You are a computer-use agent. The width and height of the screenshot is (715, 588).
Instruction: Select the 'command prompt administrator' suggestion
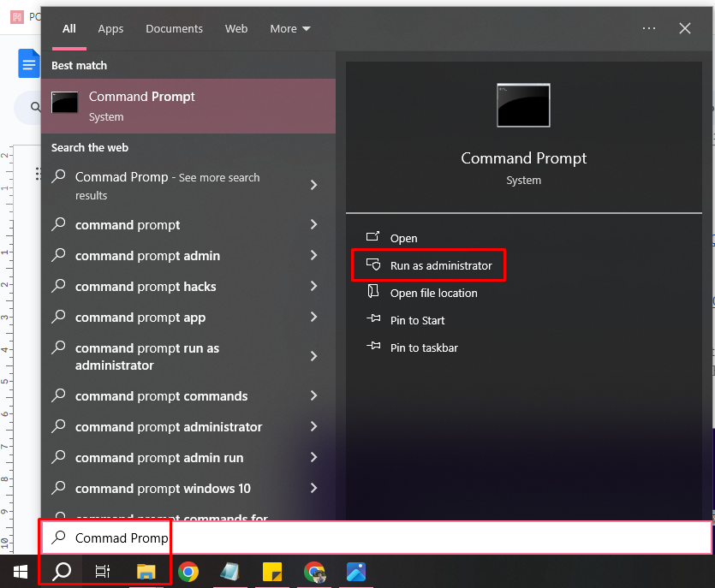188,426
